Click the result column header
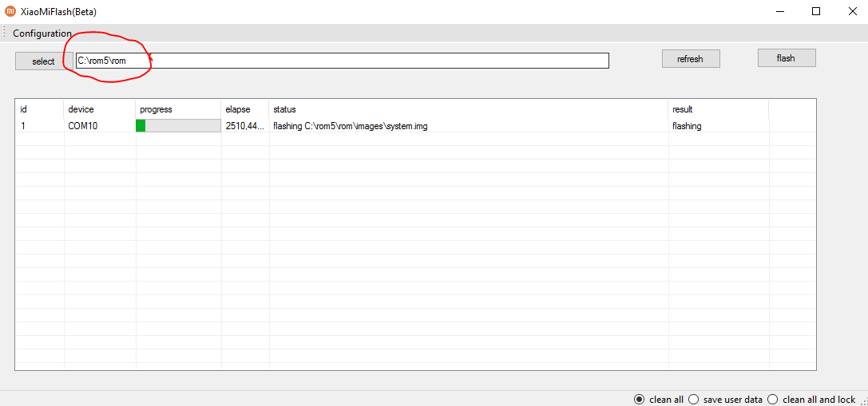868x406 pixels. point(719,109)
